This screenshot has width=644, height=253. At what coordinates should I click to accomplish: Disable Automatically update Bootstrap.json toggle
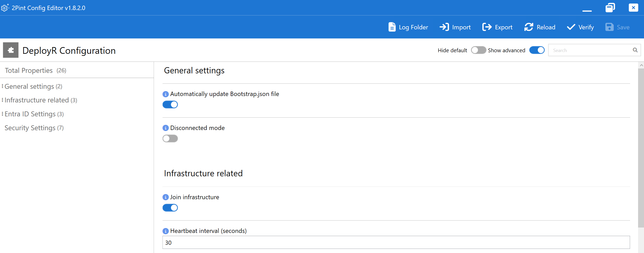click(x=170, y=104)
